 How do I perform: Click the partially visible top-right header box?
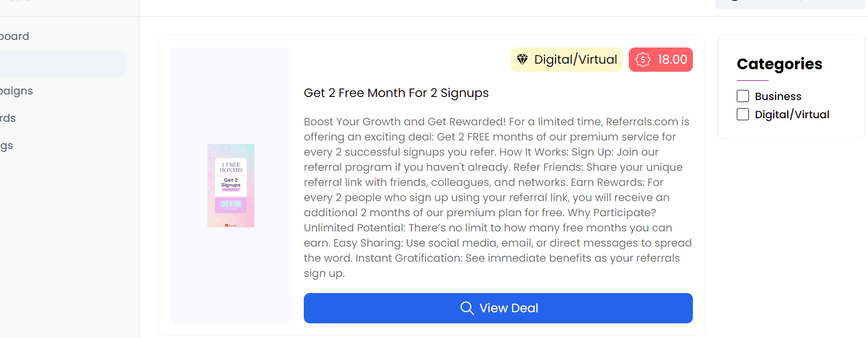coord(790,4)
